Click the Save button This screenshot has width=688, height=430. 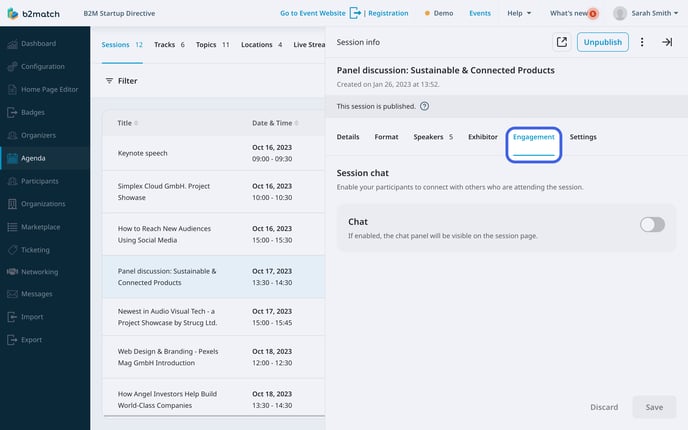tap(654, 407)
